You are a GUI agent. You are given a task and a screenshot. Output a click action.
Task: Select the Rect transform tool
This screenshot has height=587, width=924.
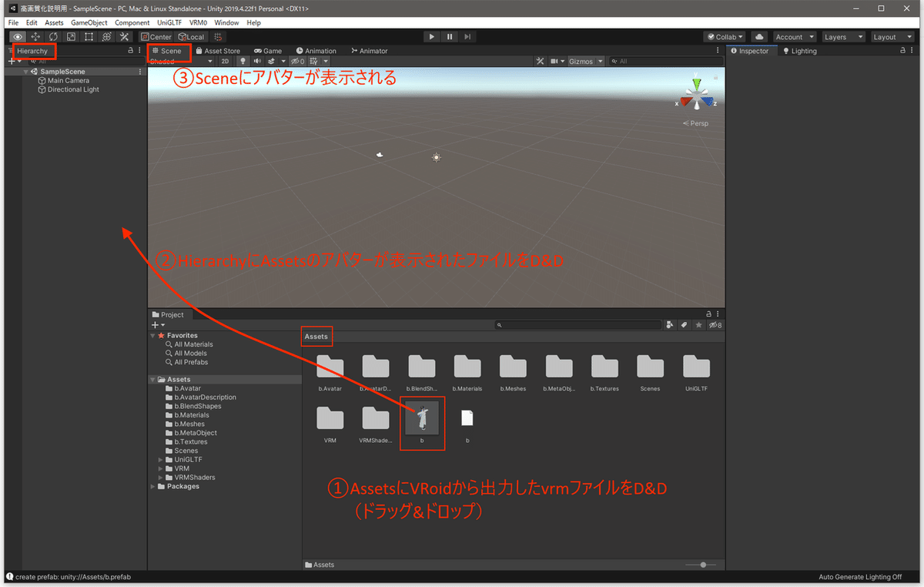click(89, 37)
